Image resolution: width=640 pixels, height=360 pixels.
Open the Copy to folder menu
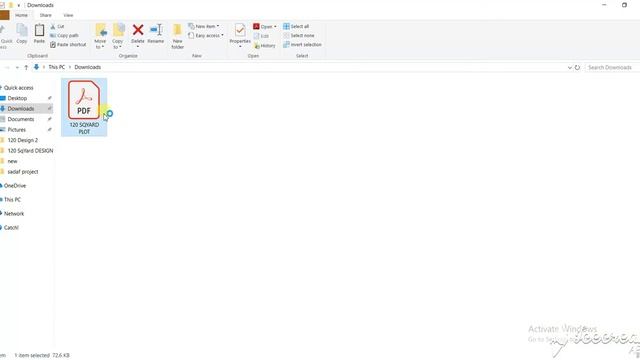(x=118, y=36)
